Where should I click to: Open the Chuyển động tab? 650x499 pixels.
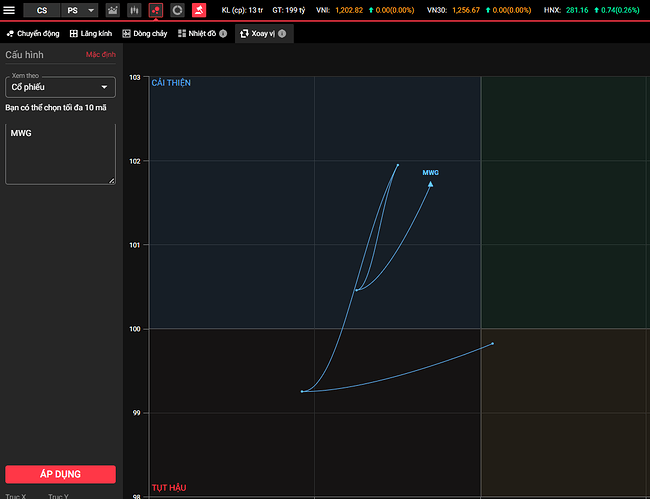click(x=32, y=33)
